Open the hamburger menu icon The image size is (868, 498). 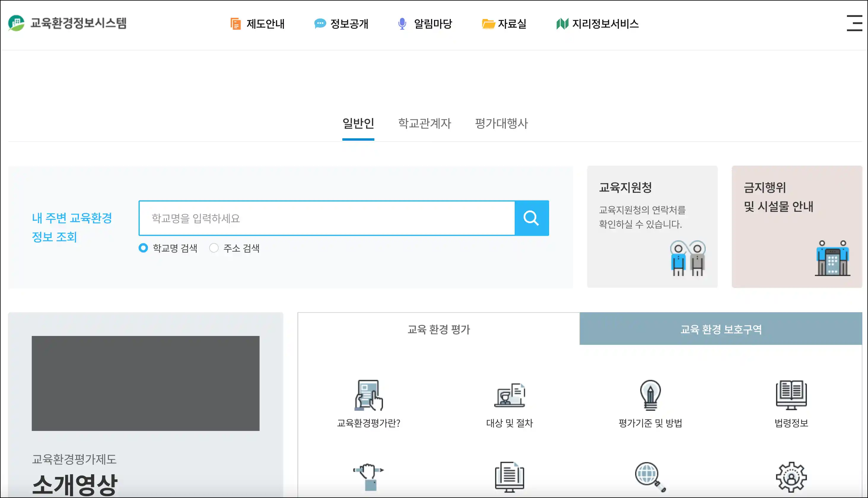(x=854, y=23)
